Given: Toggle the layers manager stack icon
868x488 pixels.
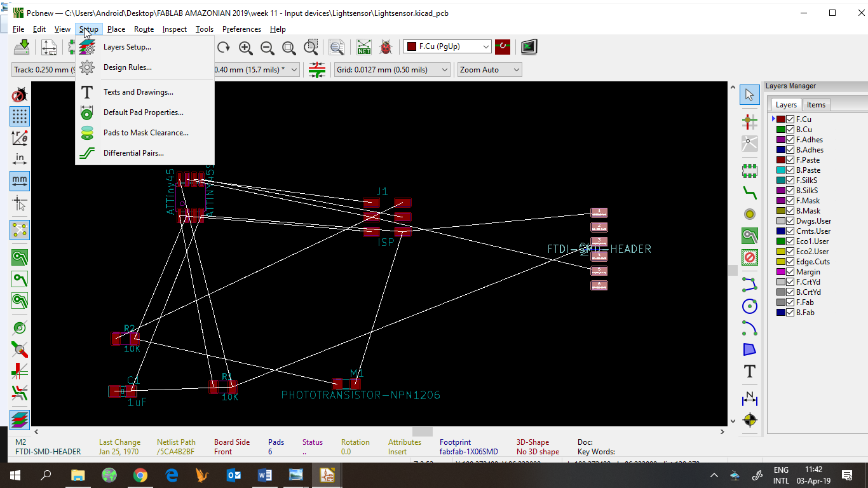Looking at the screenshot, I should tap(20, 420).
